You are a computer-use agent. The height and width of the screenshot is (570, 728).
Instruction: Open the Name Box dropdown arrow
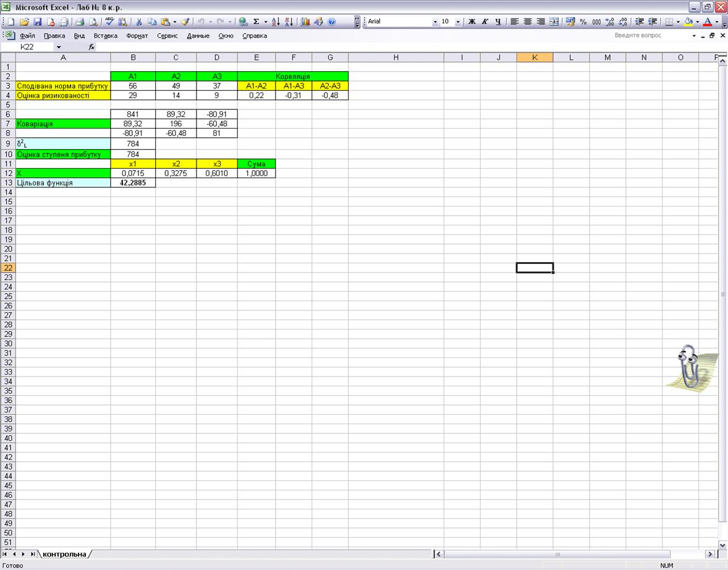[59, 47]
